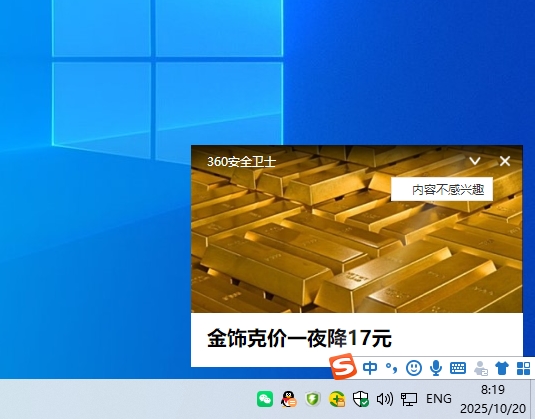Click the 360 Security Guard green shield tray icon
This screenshot has height=419, width=535.
(x=313, y=399)
